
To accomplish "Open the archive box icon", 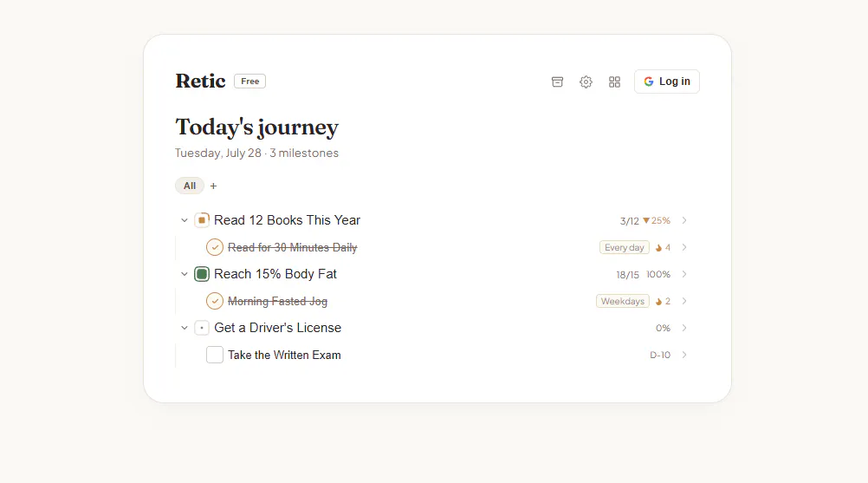I will [x=558, y=82].
